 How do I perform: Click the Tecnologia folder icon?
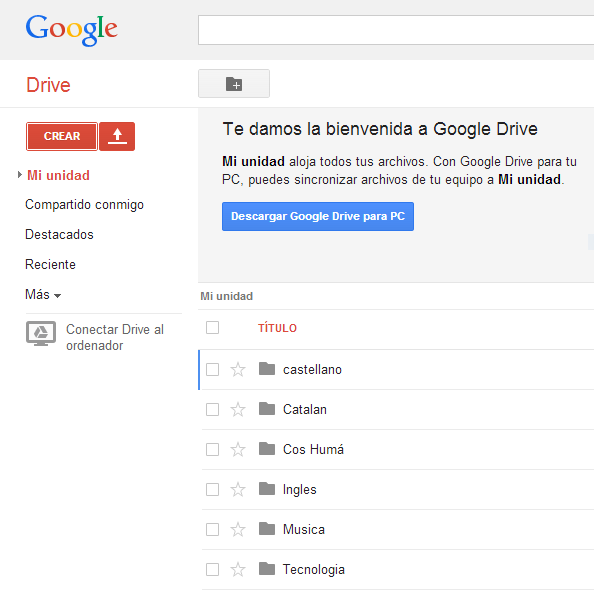267,568
